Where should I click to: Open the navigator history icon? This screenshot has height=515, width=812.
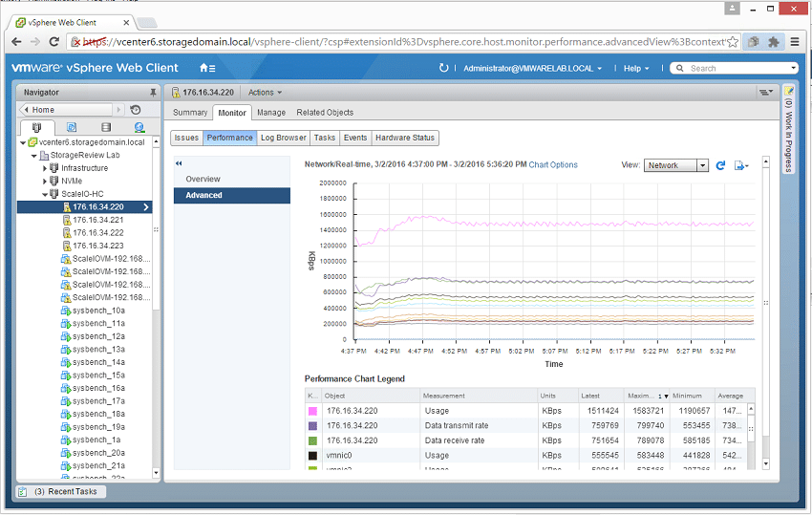tap(136, 110)
